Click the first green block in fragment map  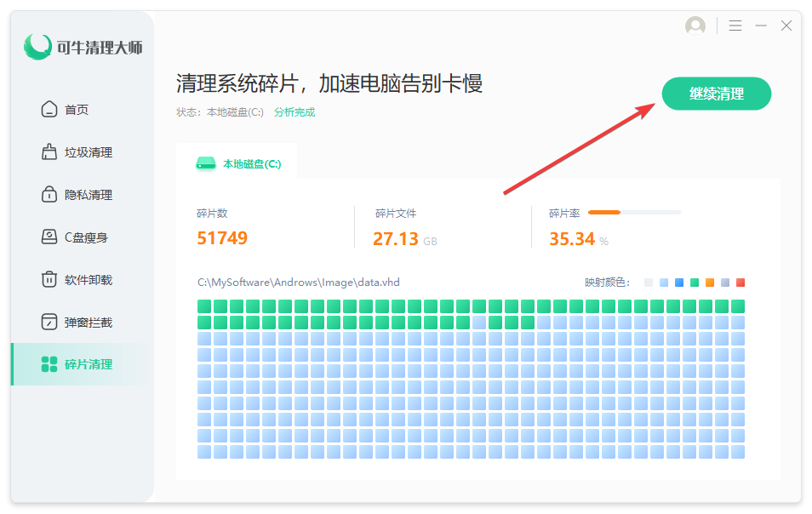point(204,306)
